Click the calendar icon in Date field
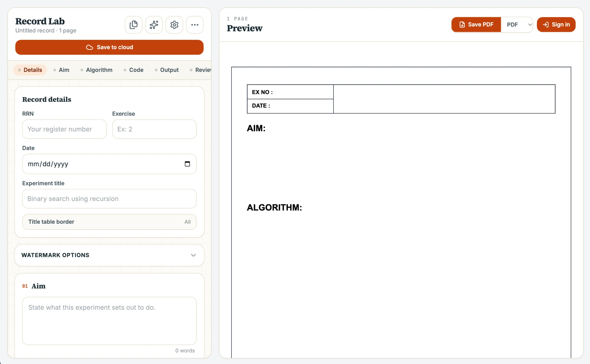The width and height of the screenshot is (590, 364). (x=187, y=164)
